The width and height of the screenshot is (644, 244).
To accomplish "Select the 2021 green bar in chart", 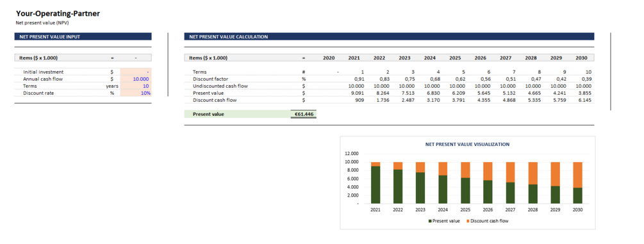I will click(375, 185).
